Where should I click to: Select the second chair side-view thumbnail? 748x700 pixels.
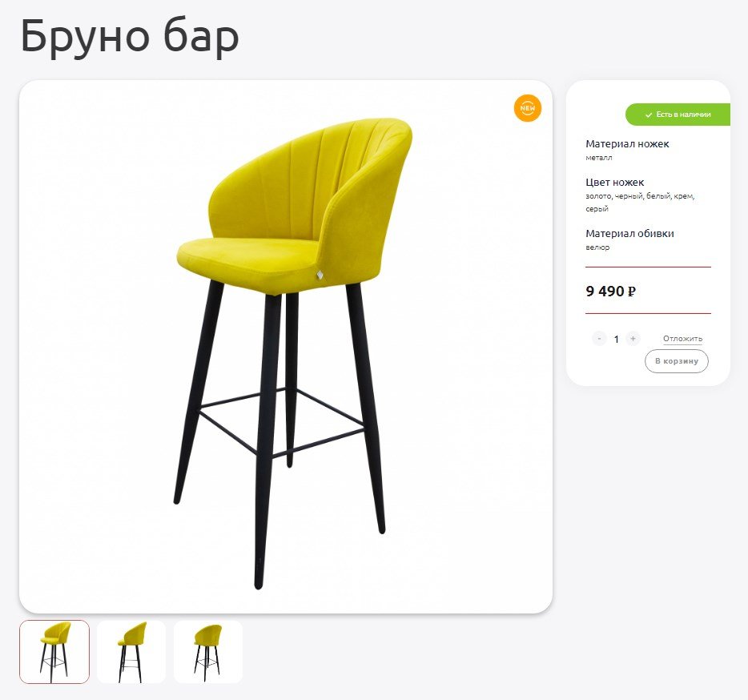click(x=131, y=652)
